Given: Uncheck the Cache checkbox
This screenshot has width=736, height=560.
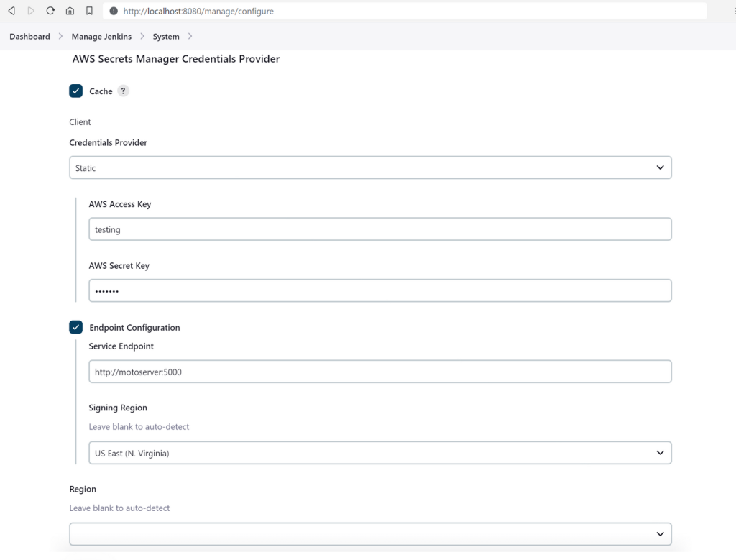Looking at the screenshot, I should click(75, 91).
